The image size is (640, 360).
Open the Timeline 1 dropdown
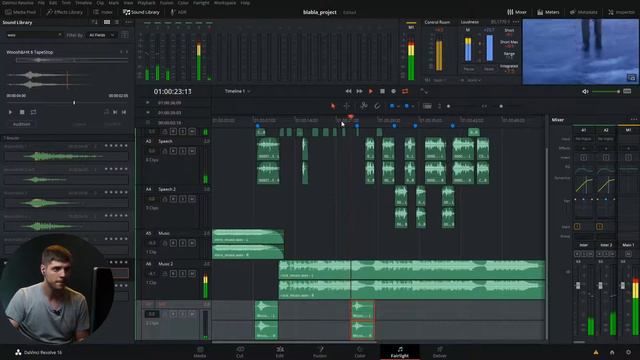(x=238, y=91)
